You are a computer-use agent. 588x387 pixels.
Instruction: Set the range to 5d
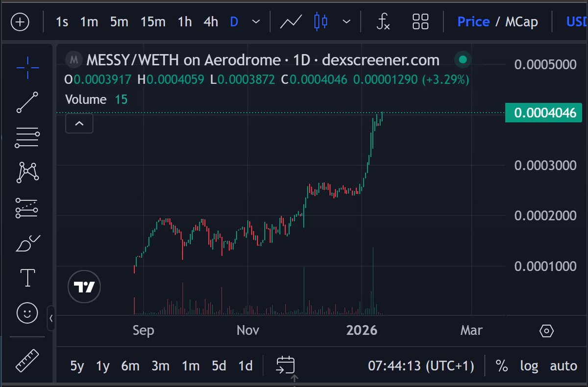point(219,366)
